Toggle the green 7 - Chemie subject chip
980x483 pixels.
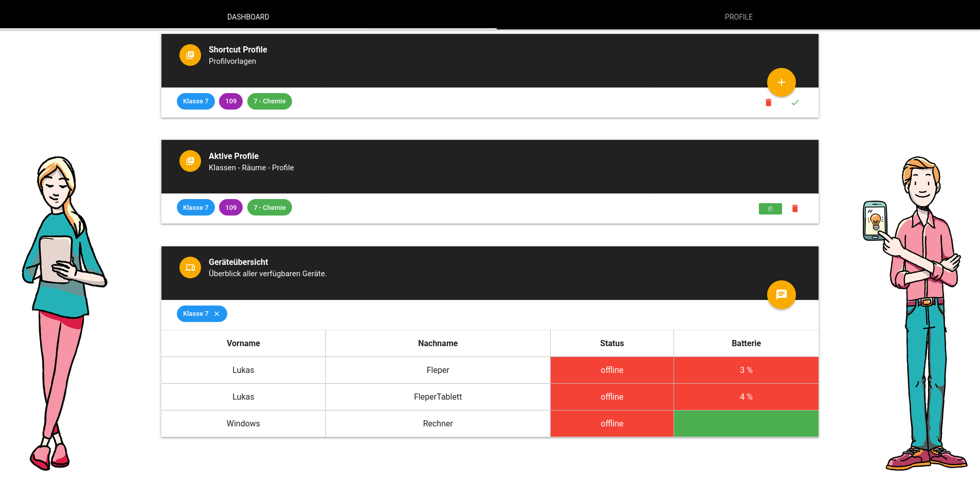tap(269, 101)
